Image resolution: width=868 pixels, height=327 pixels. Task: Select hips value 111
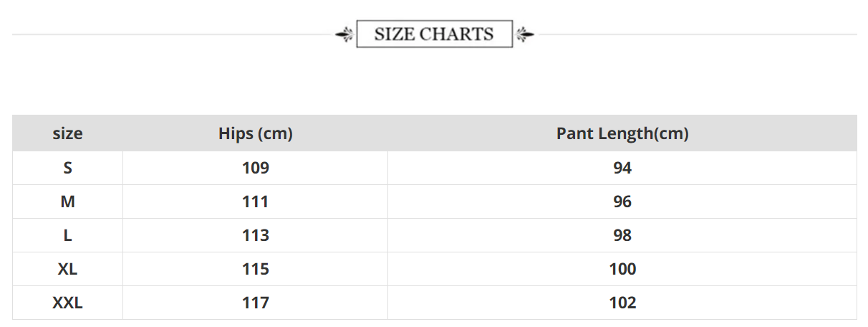(x=255, y=202)
